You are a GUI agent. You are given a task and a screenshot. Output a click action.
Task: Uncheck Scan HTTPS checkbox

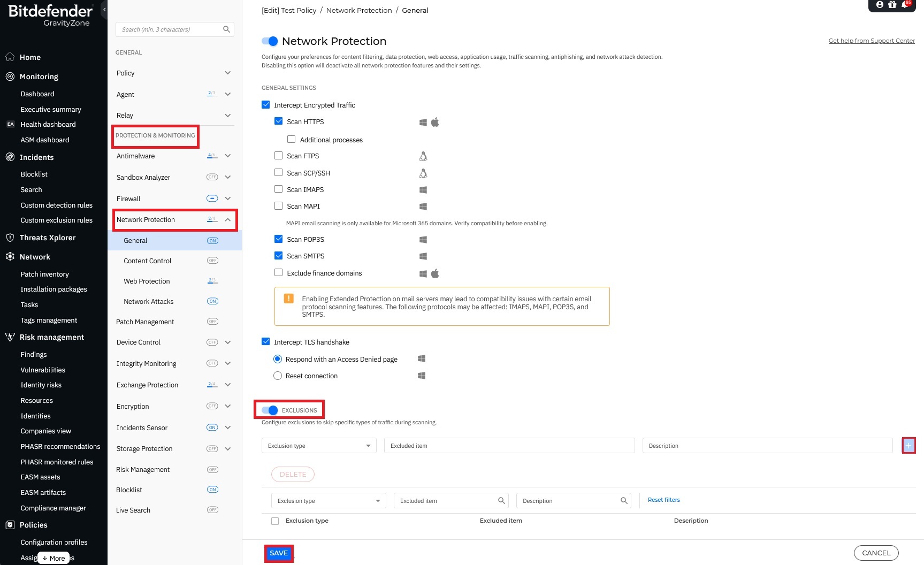[278, 121]
